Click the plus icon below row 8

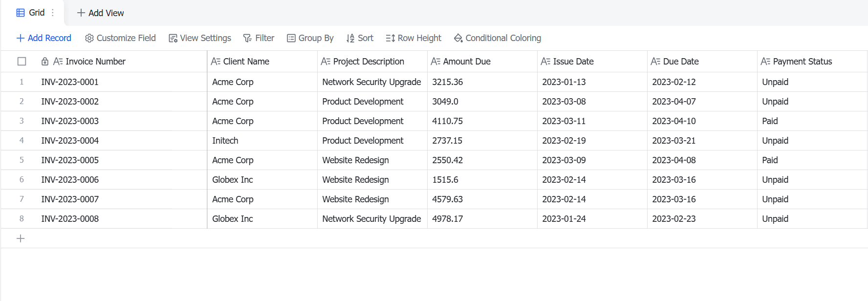[x=21, y=238]
